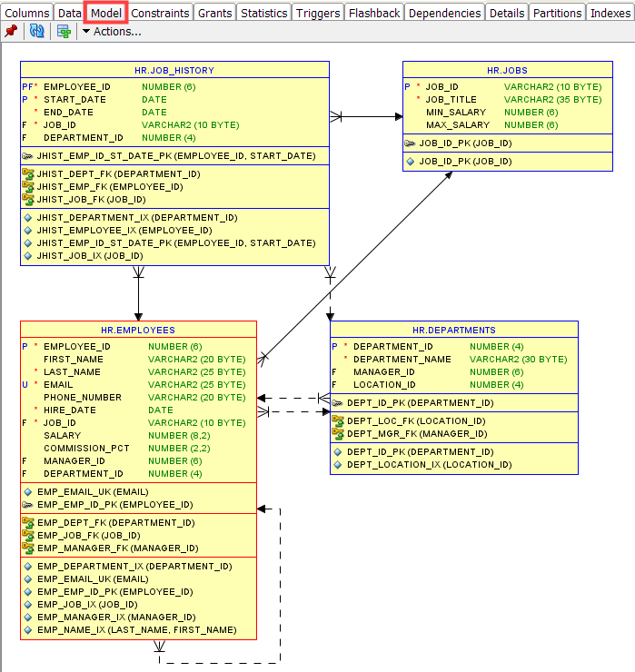Click the red pin (freeze view) icon
This screenshot has width=635, height=672.
tap(11, 31)
